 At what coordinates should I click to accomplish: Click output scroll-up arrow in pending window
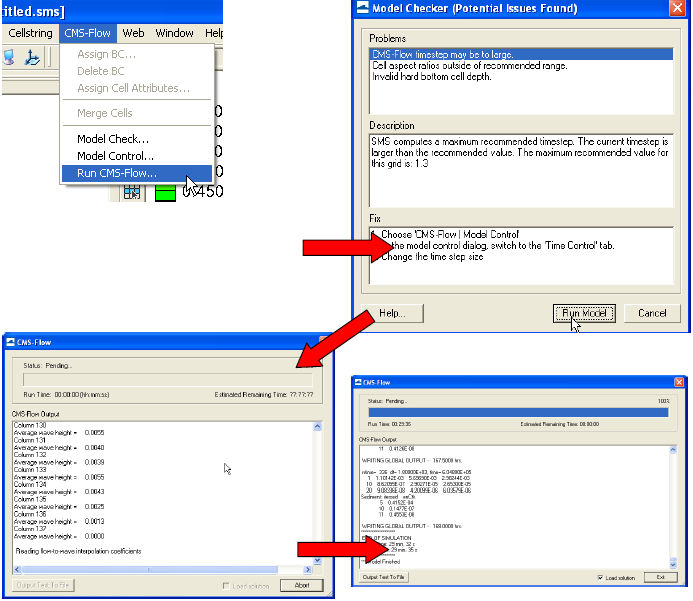[x=317, y=426]
